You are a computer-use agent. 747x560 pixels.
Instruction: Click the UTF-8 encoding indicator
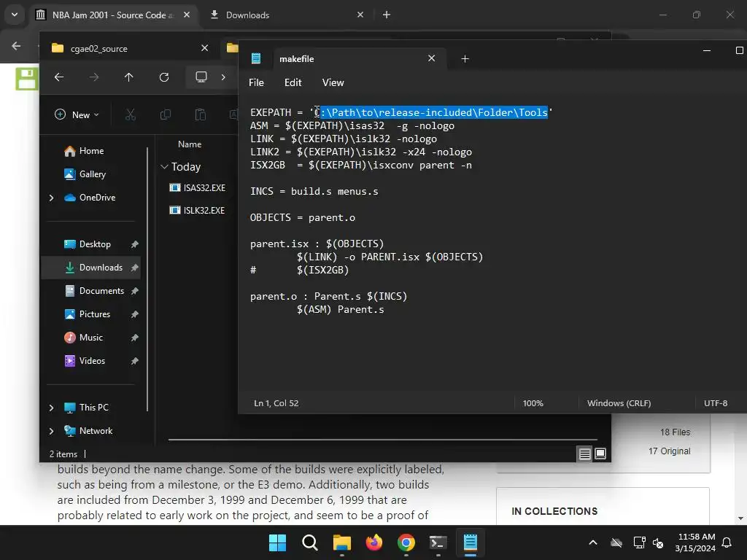tap(716, 403)
